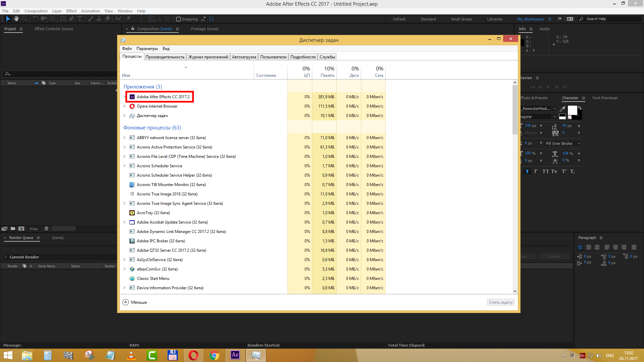644x362 pixels.
Task: Expand the Current Render section
Action: coord(5,257)
